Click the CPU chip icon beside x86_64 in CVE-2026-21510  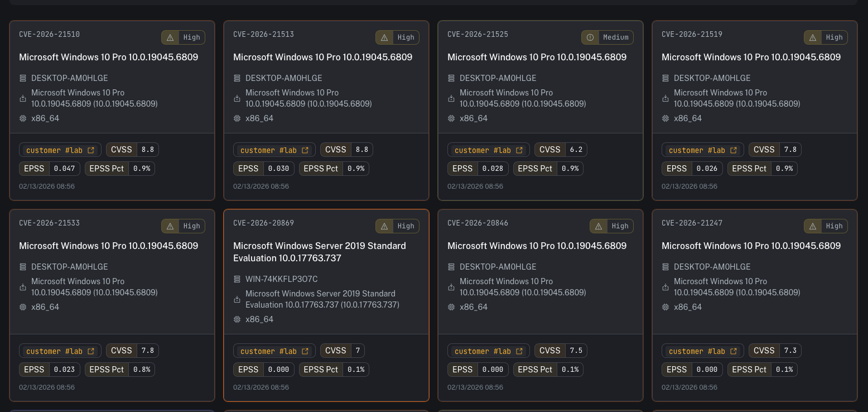pos(23,118)
